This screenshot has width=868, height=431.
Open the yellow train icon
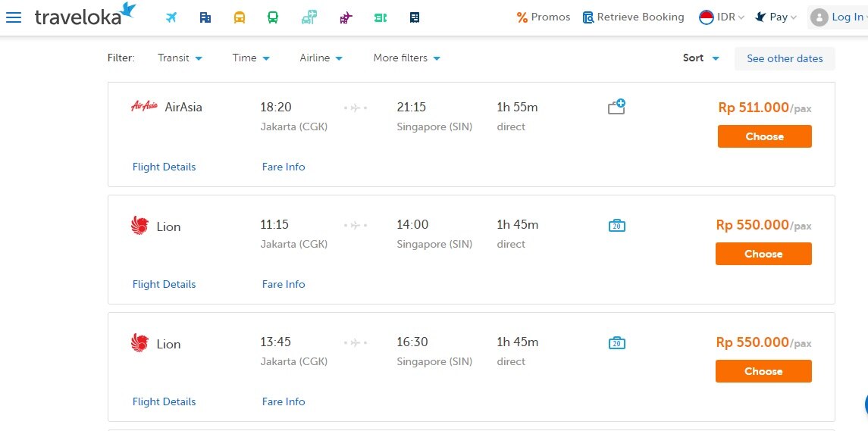240,17
